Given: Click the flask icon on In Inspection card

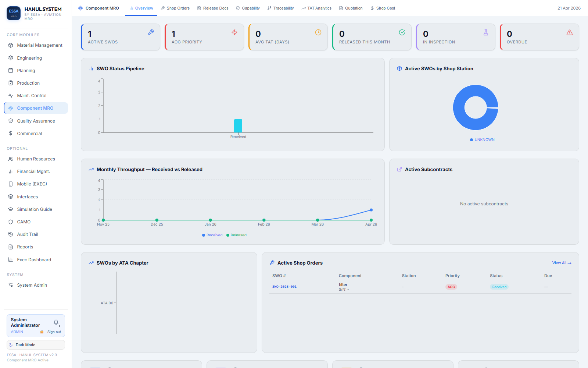Looking at the screenshot, I should (x=486, y=32).
